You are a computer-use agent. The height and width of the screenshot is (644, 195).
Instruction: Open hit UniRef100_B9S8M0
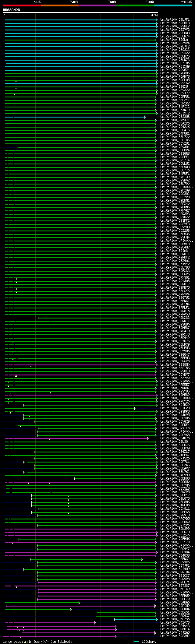pyautogui.click(x=175, y=365)
